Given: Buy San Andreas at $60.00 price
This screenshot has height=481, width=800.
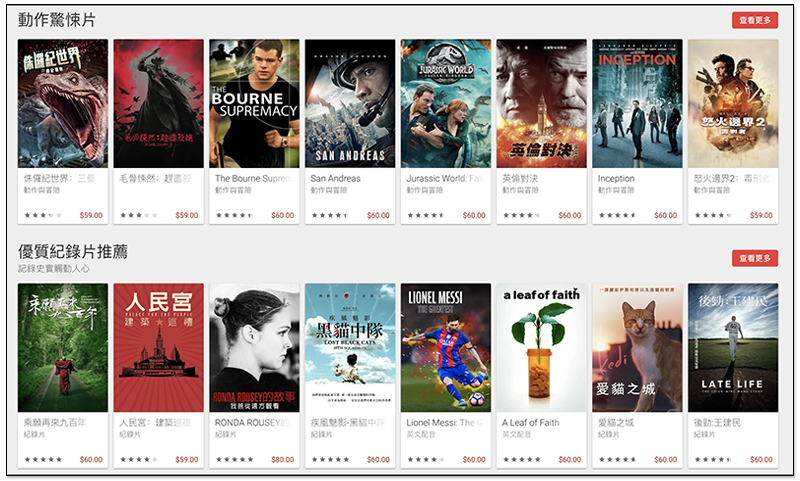Looking at the screenshot, I should (378, 215).
